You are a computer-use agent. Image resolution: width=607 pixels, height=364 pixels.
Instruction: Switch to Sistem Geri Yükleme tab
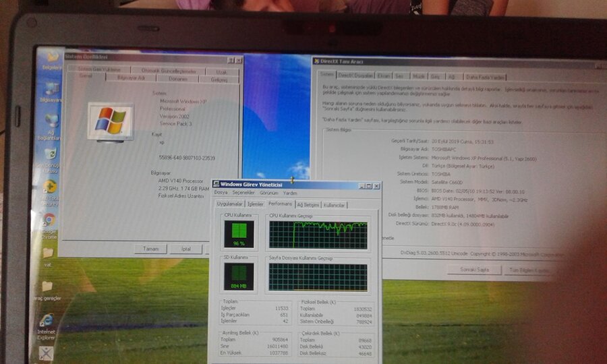(x=99, y=69)
